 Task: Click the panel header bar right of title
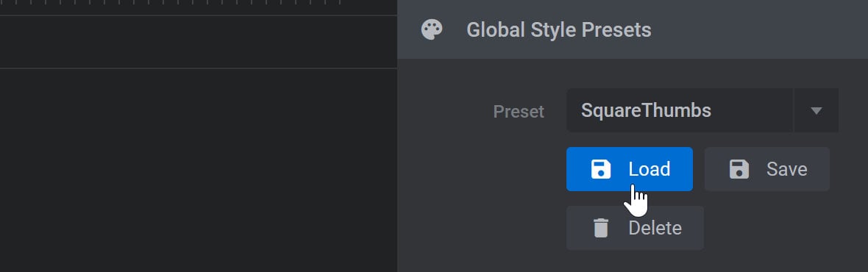point(758,29)
